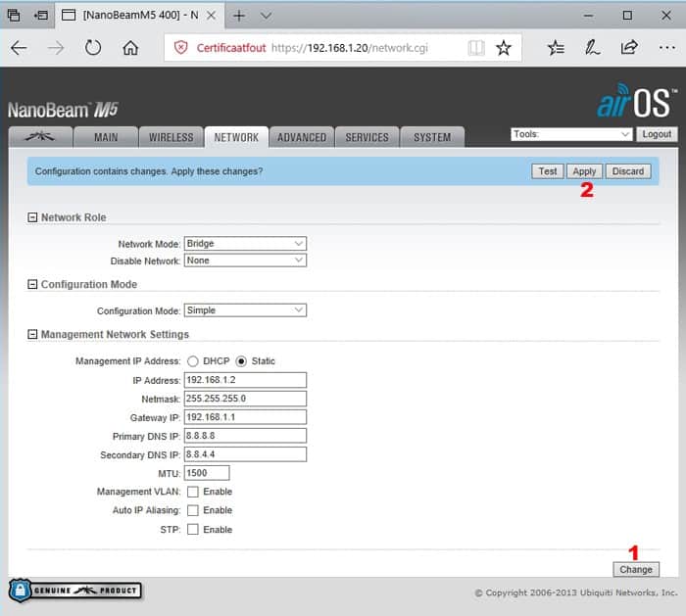Click the airOS logo
Viewport: 686px width, 616px height.
(636, 102)
